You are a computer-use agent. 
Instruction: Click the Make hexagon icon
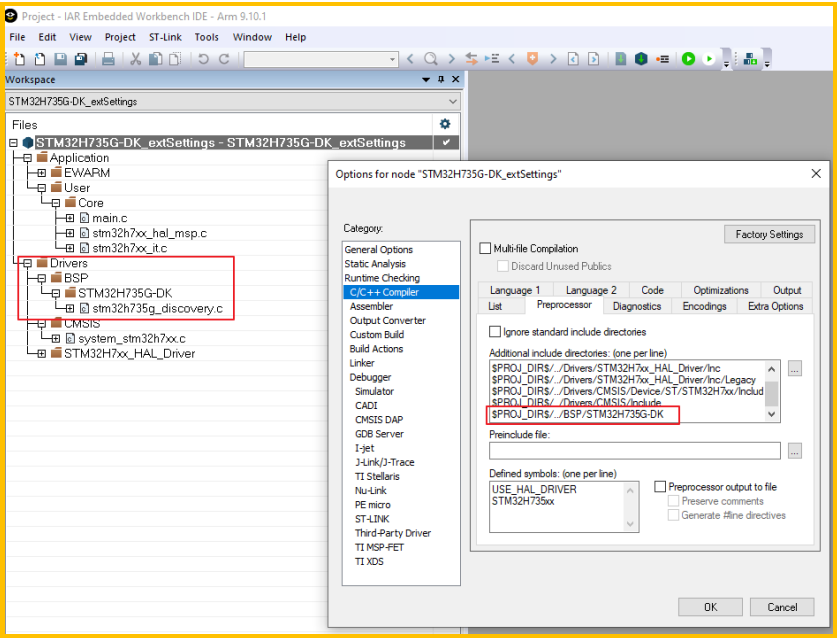(641, 59)
